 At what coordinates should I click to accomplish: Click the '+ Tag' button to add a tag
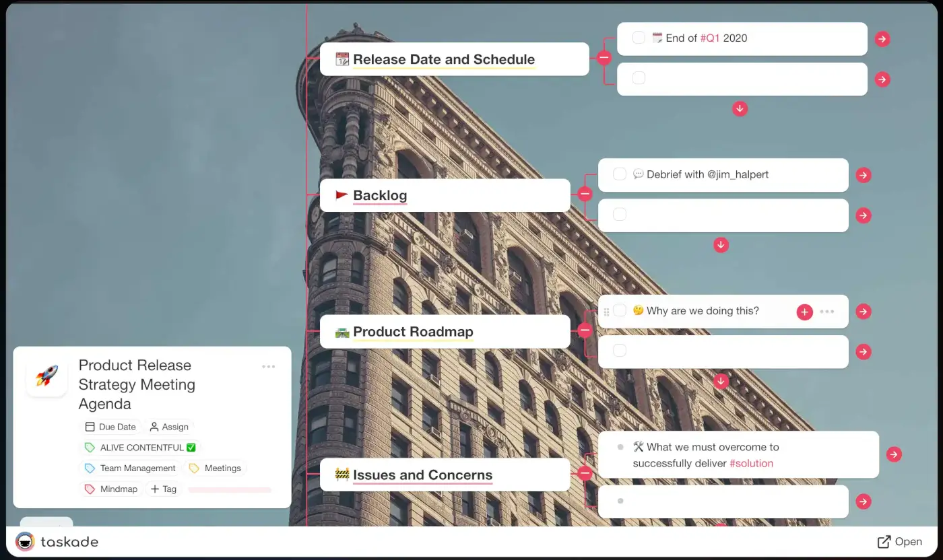click(x=163, y=489)
